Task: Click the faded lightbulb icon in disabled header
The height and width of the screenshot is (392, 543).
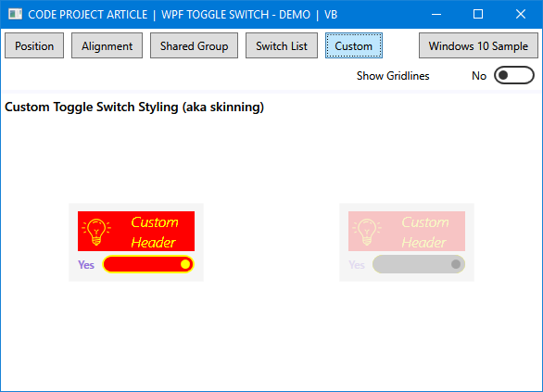Action: tap(367, 232)
